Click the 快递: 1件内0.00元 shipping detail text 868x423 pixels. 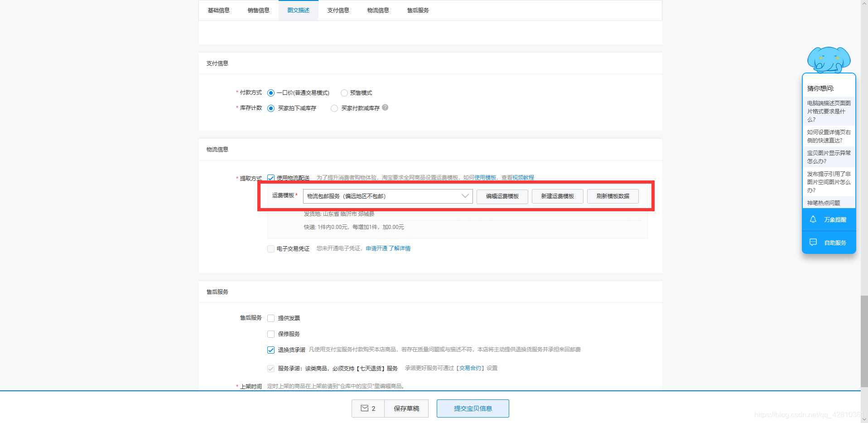[354, 227]
